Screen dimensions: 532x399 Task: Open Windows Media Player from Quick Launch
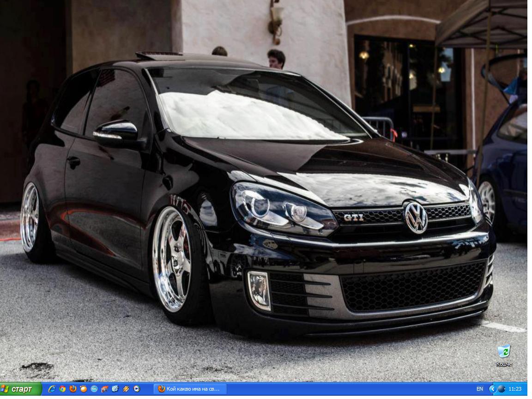tap(136, 389)
